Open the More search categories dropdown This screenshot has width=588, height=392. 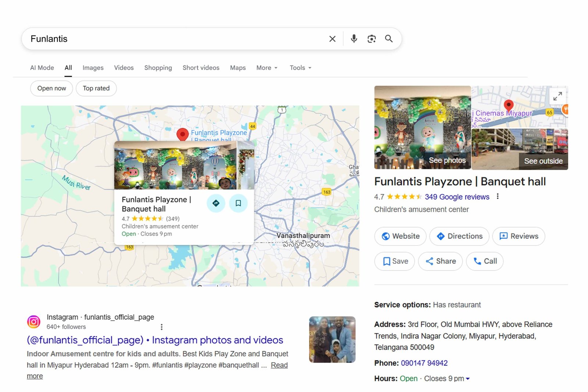click(266, 68)
